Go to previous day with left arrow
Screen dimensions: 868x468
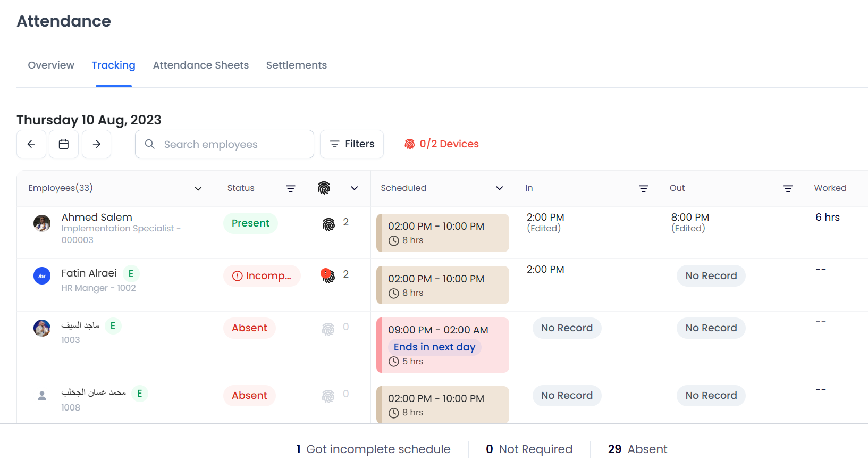pyautogui.click(x=31, y=144)
